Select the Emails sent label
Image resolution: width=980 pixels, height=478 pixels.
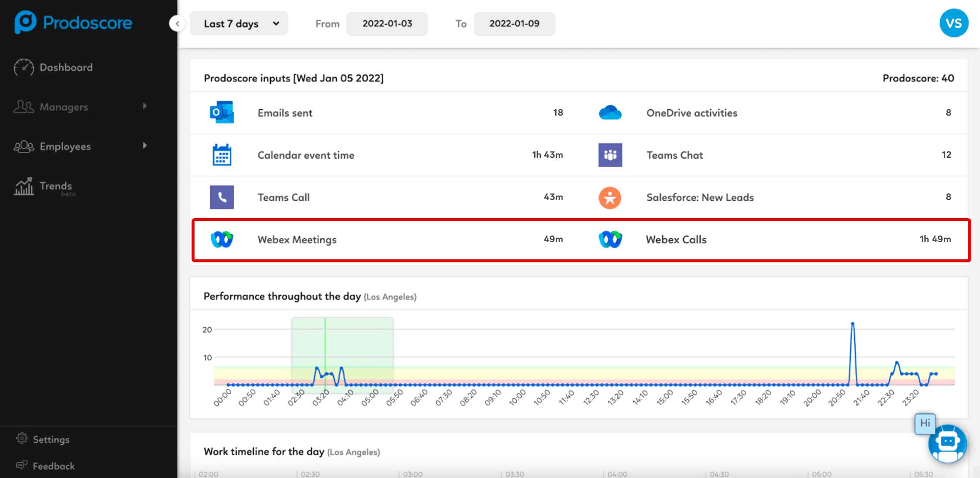(285, 113)
